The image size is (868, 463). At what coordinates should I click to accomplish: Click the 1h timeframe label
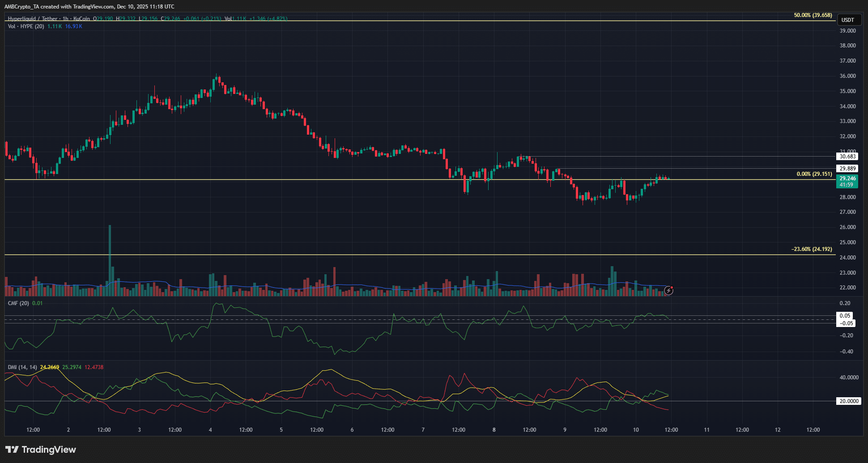click(x=65, y=19)
